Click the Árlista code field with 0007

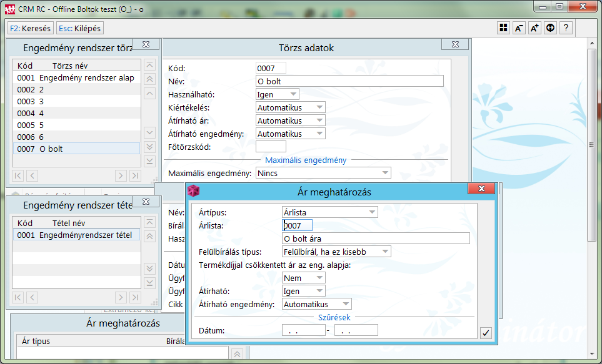coord(297,225)
